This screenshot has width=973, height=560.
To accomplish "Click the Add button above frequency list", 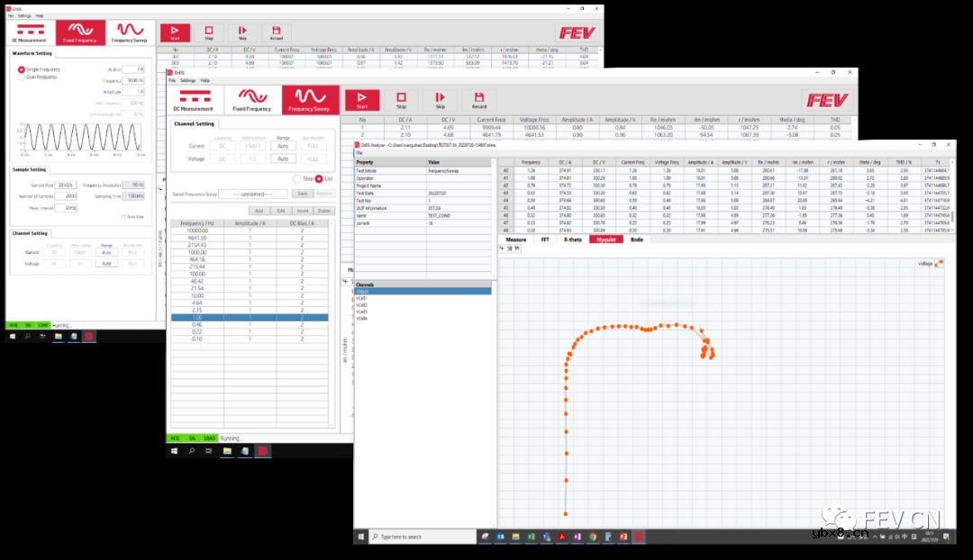I will [259, 210].
